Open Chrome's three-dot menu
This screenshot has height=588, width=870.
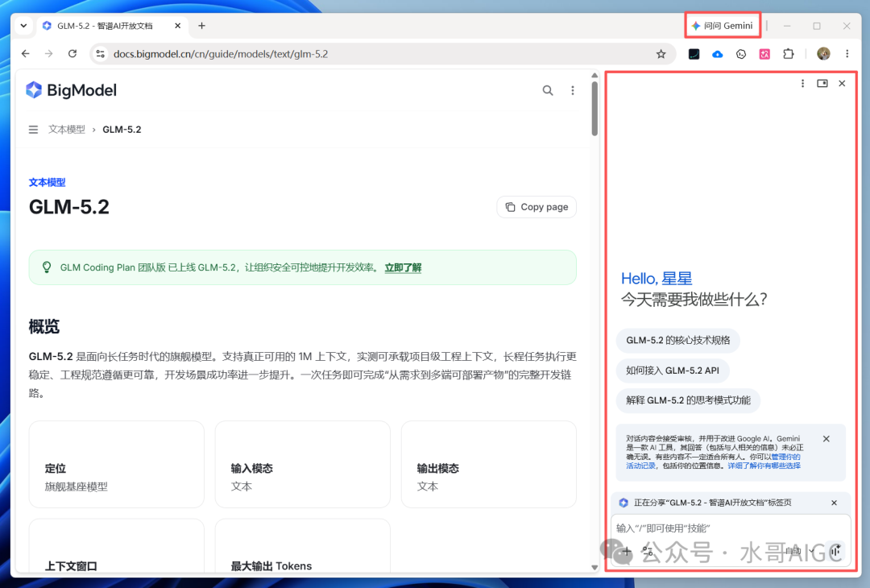[847, 54]
